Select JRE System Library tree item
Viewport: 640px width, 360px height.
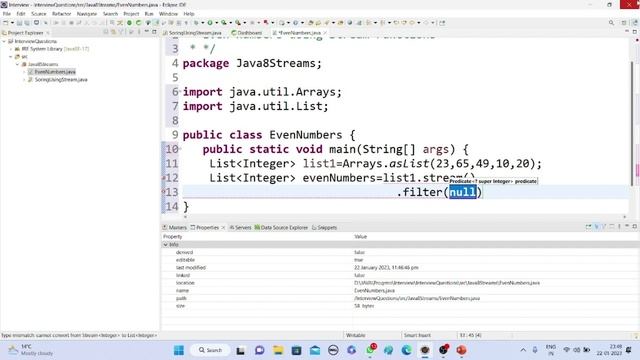coord(51,49)
